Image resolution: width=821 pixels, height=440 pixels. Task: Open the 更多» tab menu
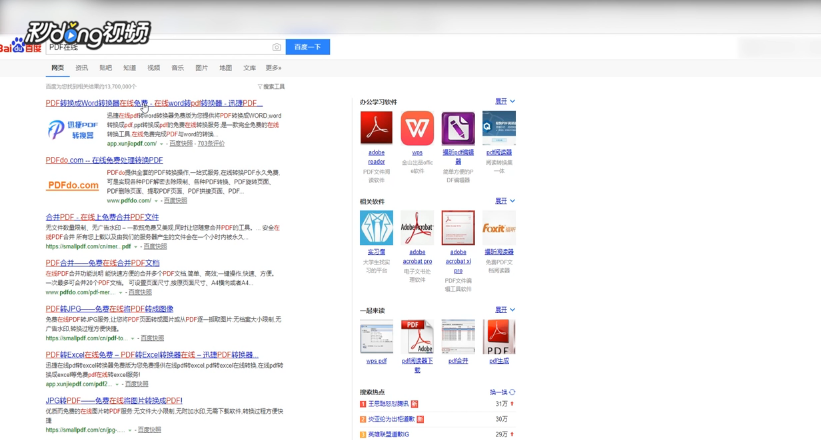[x=273, y=68]
